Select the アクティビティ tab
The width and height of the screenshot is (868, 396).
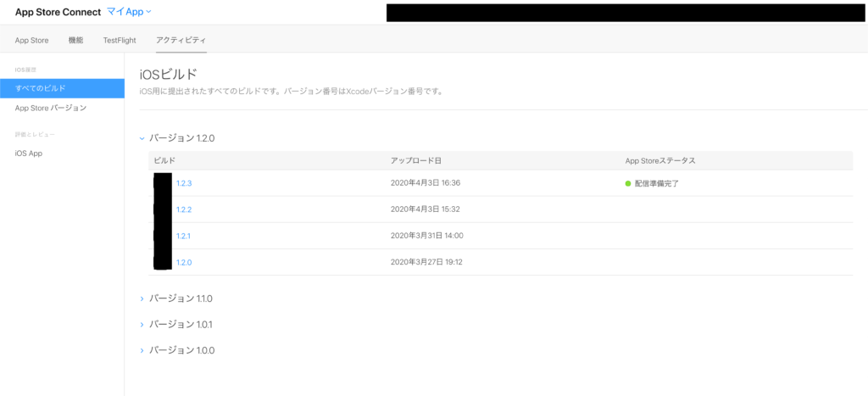[x=181, y=40]
